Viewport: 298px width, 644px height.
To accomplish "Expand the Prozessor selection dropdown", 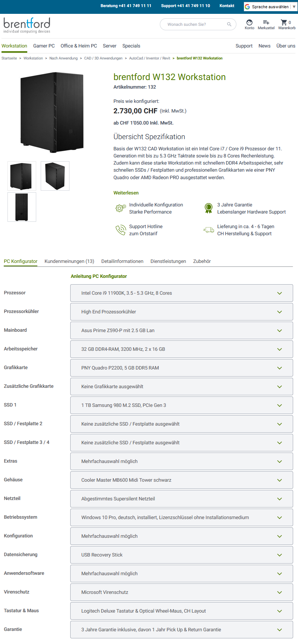I will coord(181,293).
